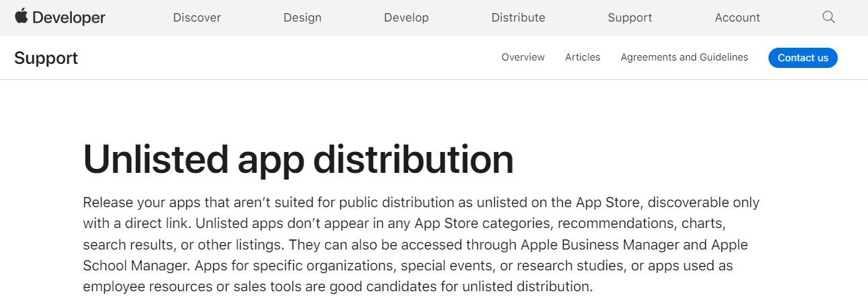This screenshot has height=304, width=868.
Task: Select Develop in the top navigation
Action: click(406, 18)
